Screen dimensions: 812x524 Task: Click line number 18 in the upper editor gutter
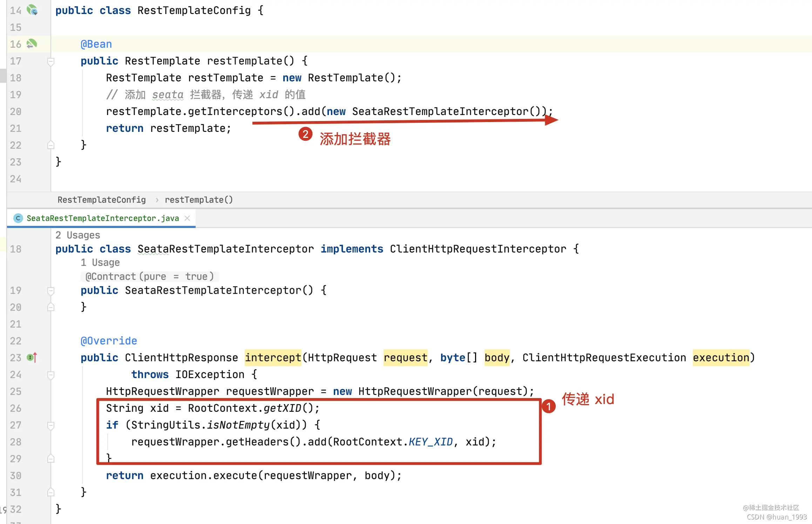tap(16, 78)
